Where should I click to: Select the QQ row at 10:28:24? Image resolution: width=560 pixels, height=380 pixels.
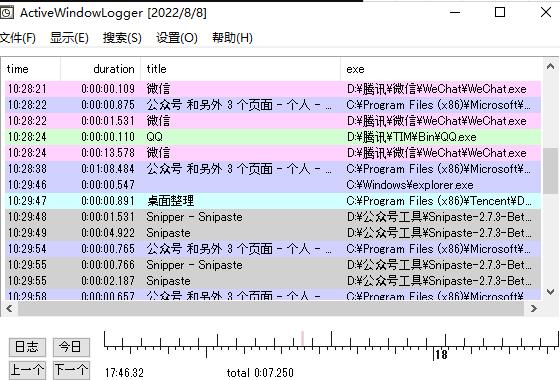(273, 137)
